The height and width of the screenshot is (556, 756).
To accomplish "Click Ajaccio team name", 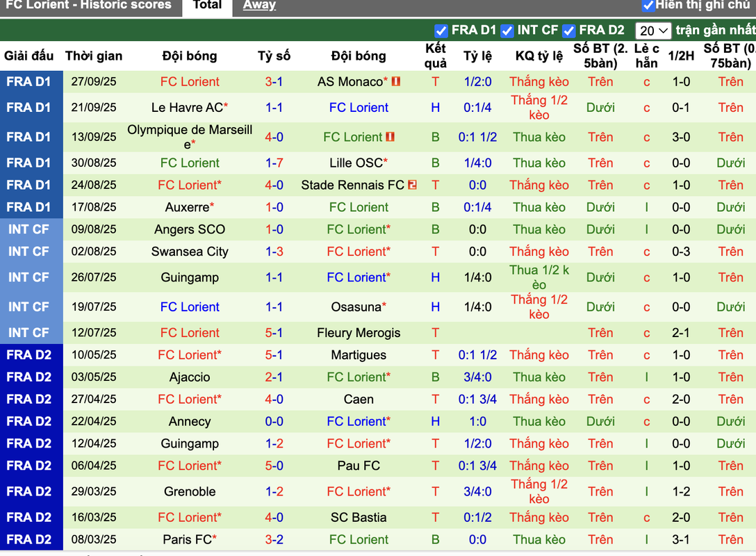I will coord(190,377).
